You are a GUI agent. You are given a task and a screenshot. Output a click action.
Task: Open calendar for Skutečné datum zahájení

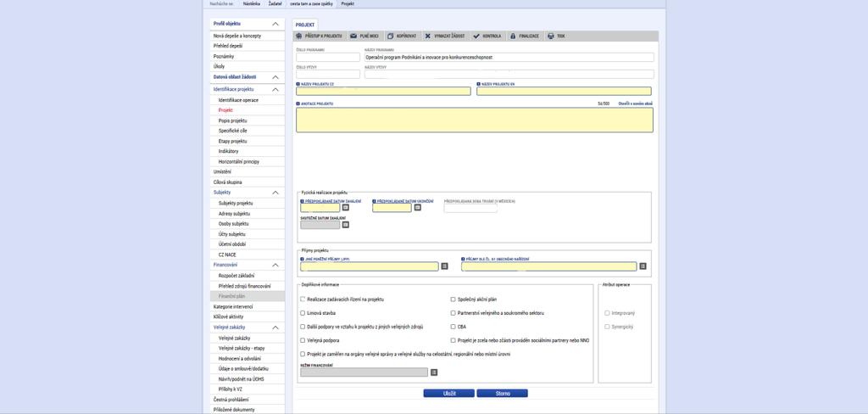(x=346, y=225)
